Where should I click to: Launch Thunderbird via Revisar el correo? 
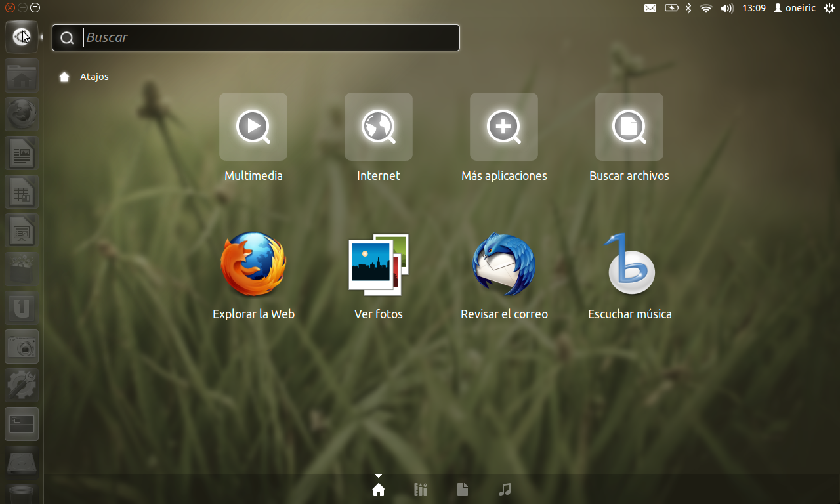[x=504, y=264]
